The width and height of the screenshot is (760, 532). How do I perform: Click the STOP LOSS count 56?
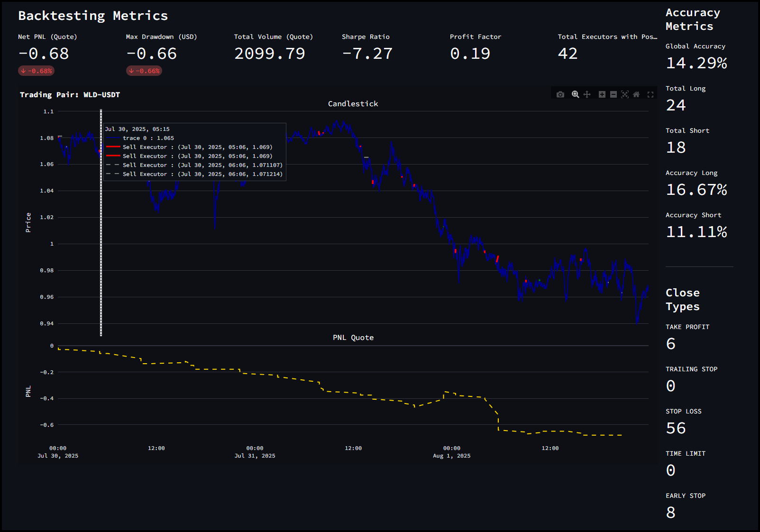point(676,428)
